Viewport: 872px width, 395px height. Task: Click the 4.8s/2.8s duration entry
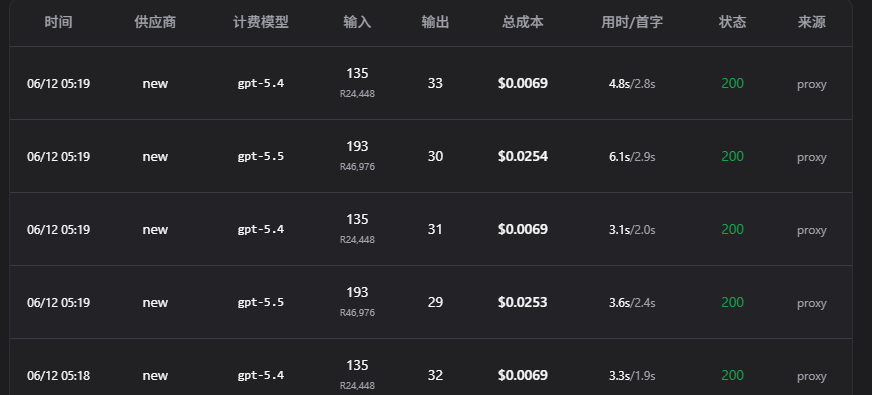(x=632, y=84)
